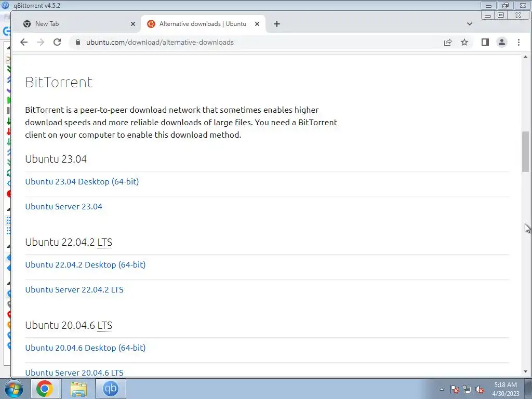Open the tab search chevron dropdown
532x399 pixels.
pos(470,24)
